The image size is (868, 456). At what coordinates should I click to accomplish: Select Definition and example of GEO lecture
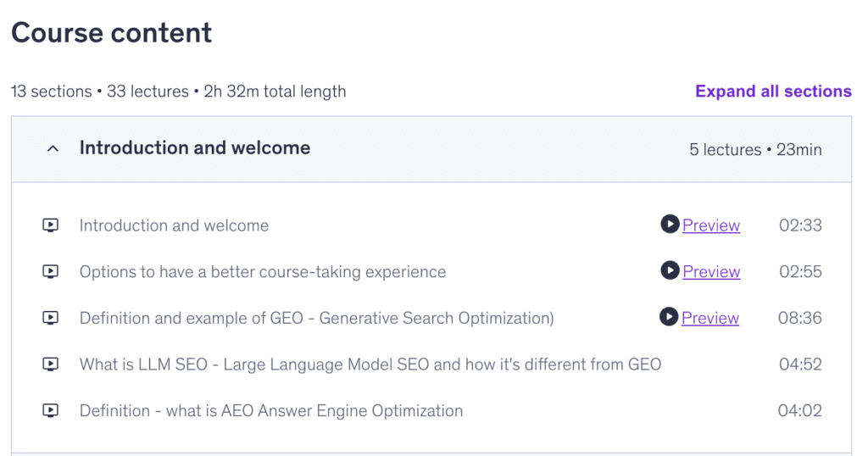(x=316, y=318)
